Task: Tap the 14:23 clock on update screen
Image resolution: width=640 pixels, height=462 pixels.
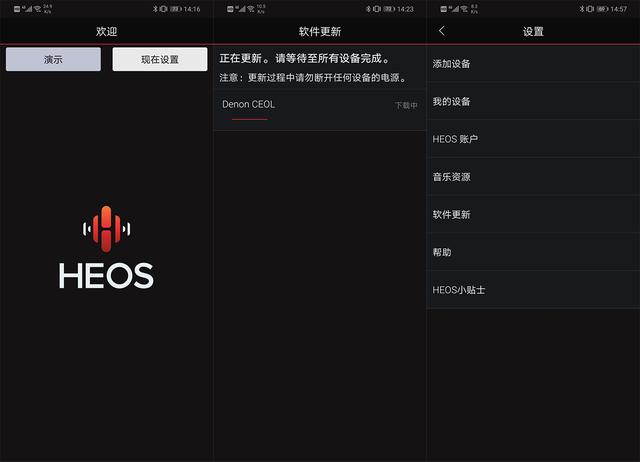Action: pyautogui.click(x=405, y=9)
